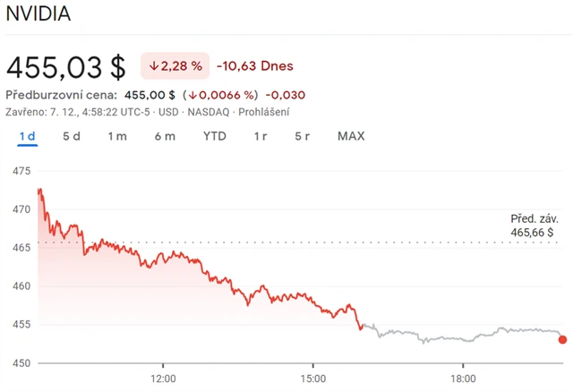The height and width of the screenshot is (392, 573).
Task: Open the 1 m range tab
Action: (116, 136)
